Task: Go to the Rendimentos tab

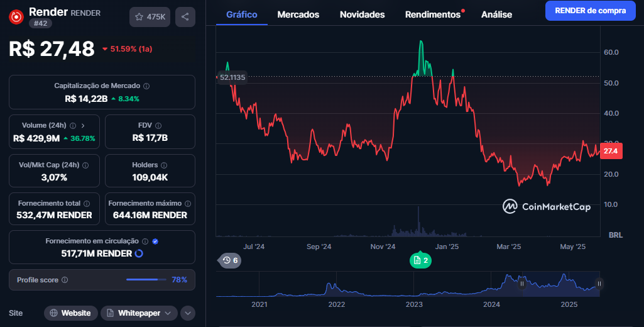Action: click(433, 14)
